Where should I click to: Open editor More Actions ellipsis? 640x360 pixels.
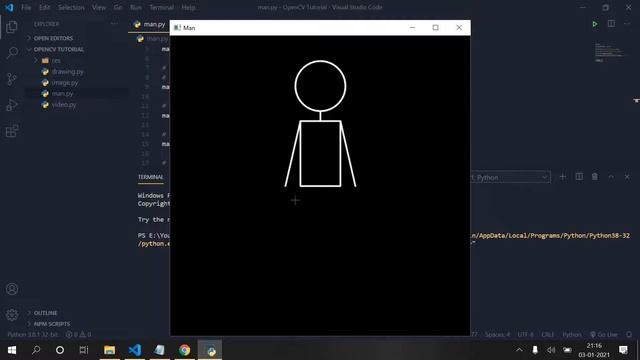click(x=627, y=24)
